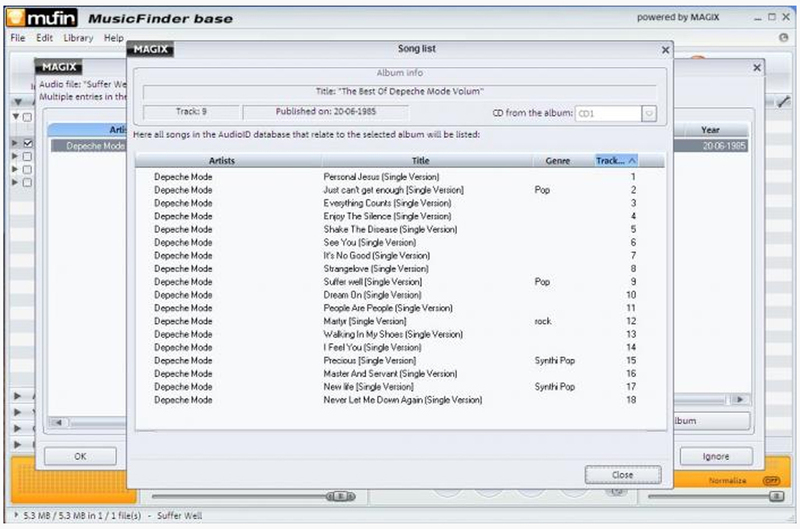Image resolution: width=800 pixels, height=529 pixels.
Task: Click round icon at right of menu bar
Action: (784, 37)
